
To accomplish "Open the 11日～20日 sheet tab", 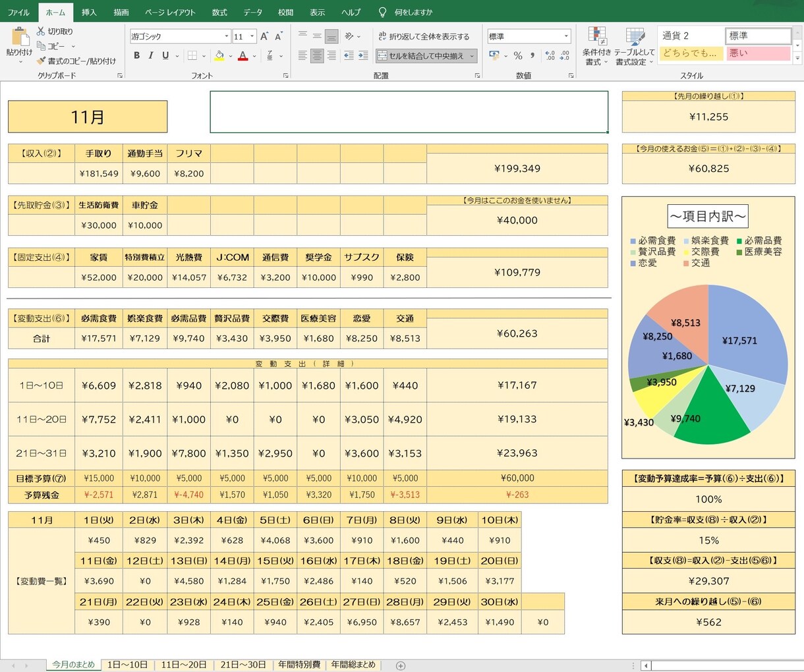I will [184, 665].
